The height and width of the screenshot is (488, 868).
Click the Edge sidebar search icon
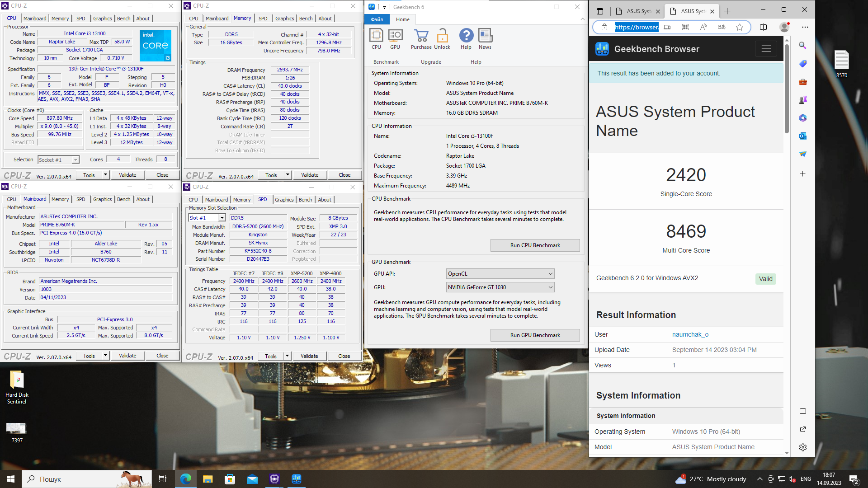point(802,45)
